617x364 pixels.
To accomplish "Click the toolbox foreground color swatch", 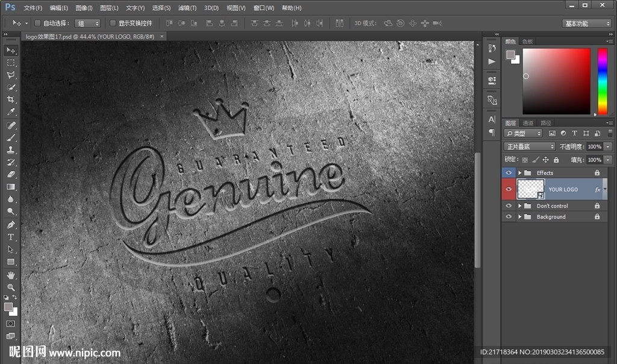I will pyautogui.click(x=8, y=307).
